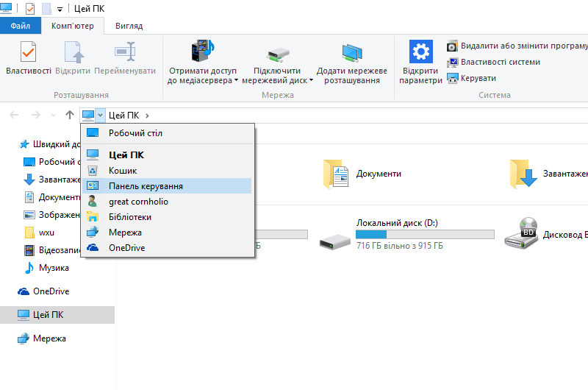The width and height of the screenshot is (588, 390).
Task: Switch to the Комп'ютер tab
Action: tap(72, 26)
